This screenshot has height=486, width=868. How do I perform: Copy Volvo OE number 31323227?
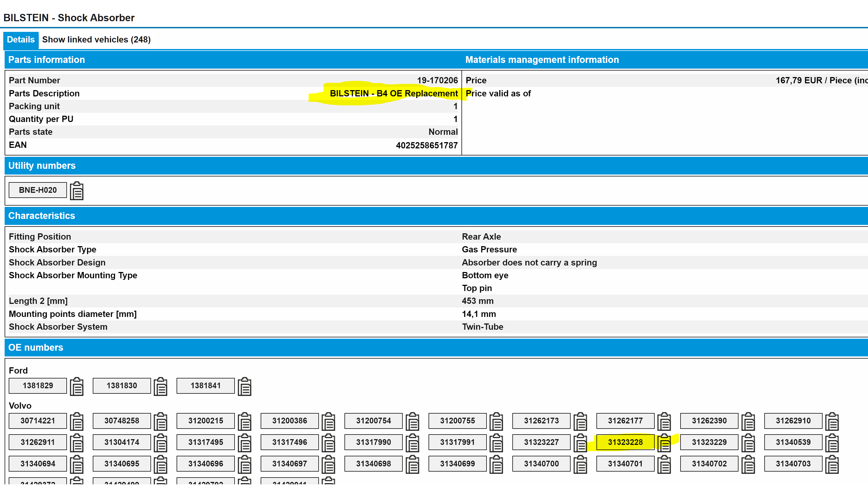(x=581, y=443)
